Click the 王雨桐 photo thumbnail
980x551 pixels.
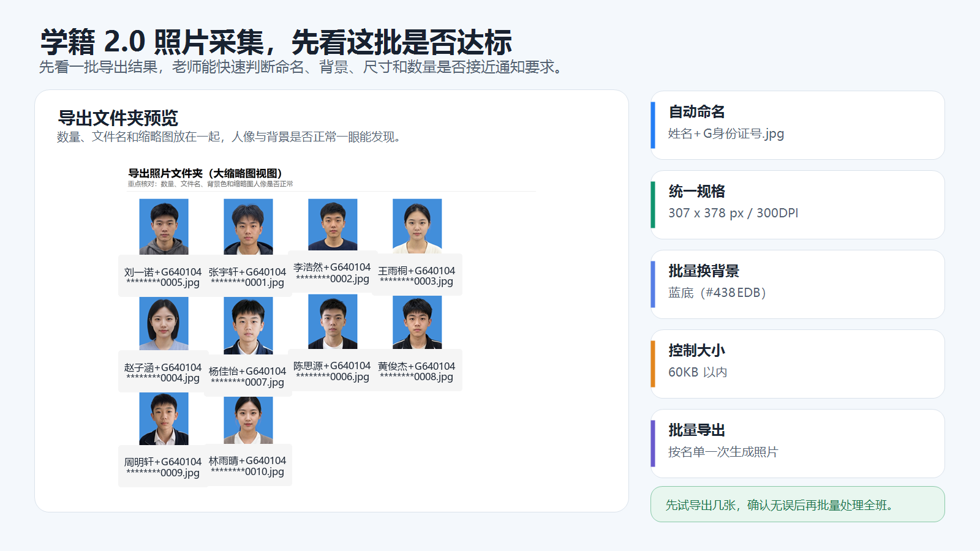(x=417, y=226)
